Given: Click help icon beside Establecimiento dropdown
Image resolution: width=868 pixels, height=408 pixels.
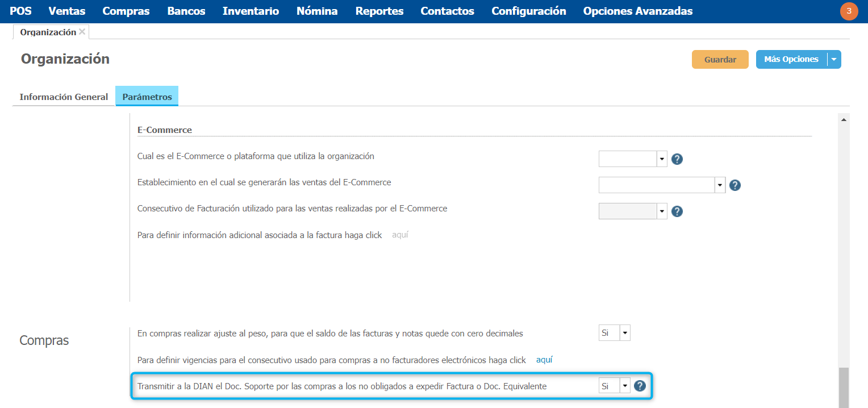Looking at the screenshot, I should coord(735,185).
